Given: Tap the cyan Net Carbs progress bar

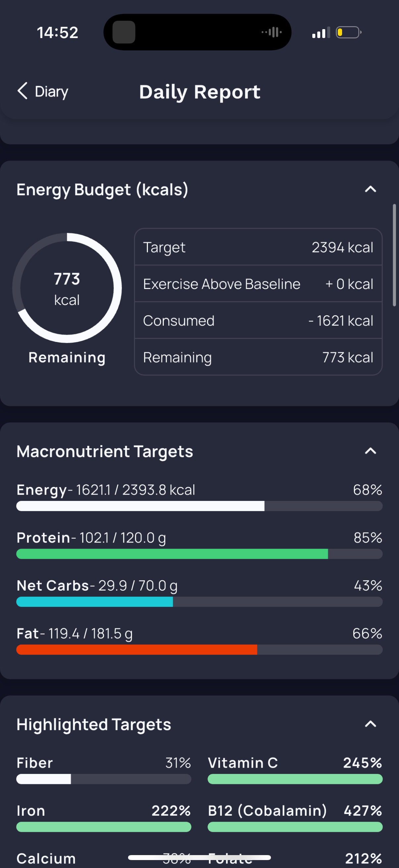Looking at the screenshot, I should click(x=199, y=602).
